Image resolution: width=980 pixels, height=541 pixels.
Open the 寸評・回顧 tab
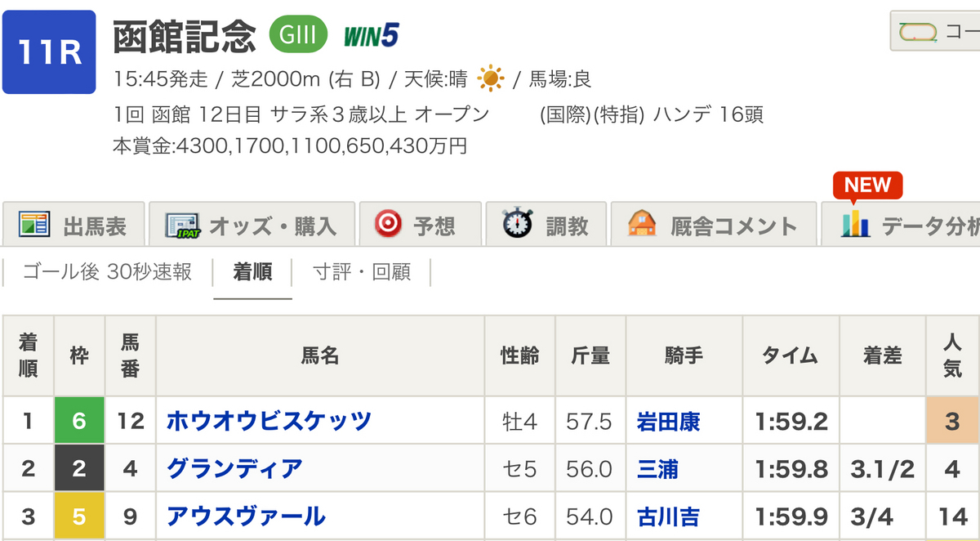coord(362,272)
